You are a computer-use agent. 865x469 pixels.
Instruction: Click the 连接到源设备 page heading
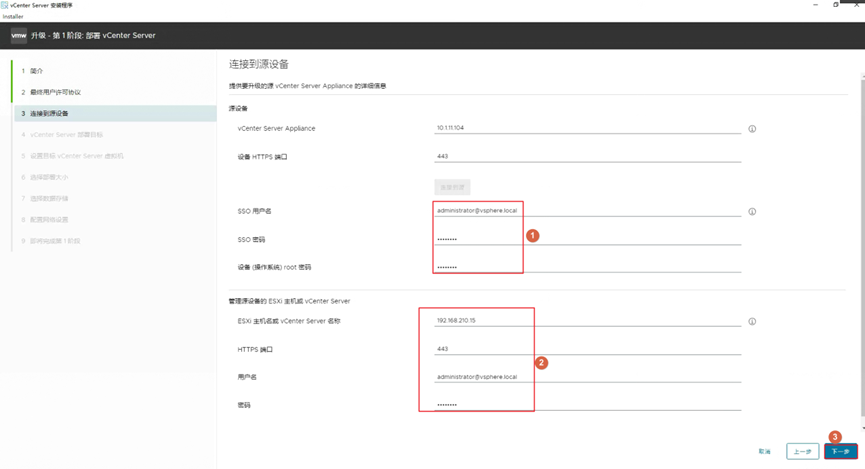(x=259, y=64)
